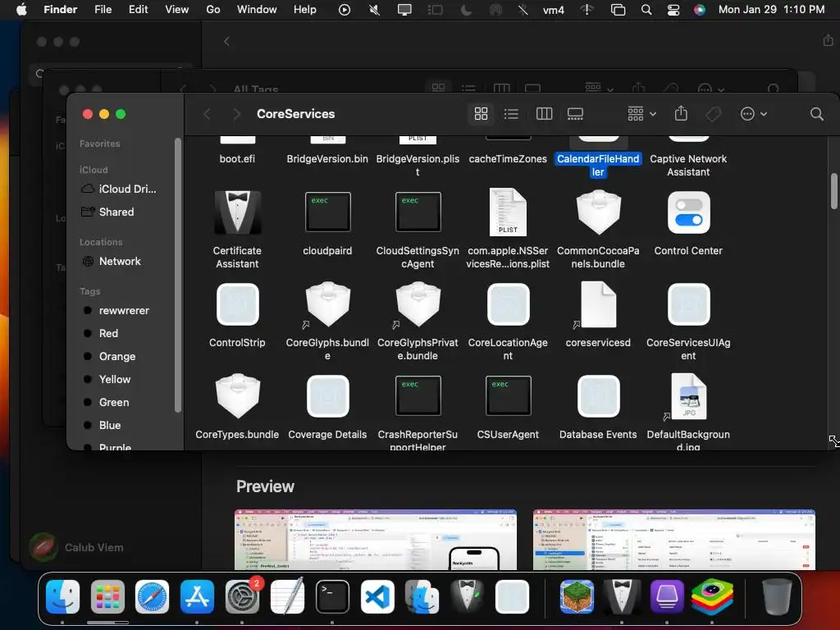
Task: Open System Settings from the Dock
Action: (x=242, y=597)
